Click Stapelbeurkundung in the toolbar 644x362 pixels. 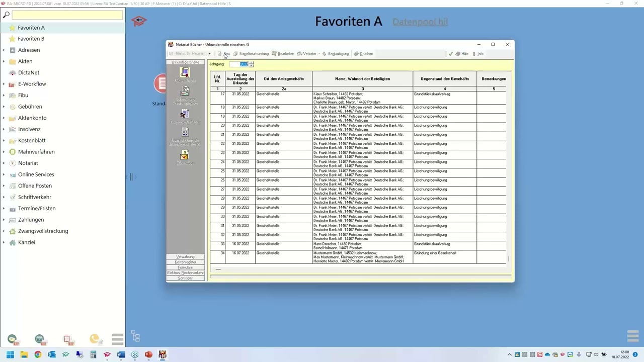251,54
